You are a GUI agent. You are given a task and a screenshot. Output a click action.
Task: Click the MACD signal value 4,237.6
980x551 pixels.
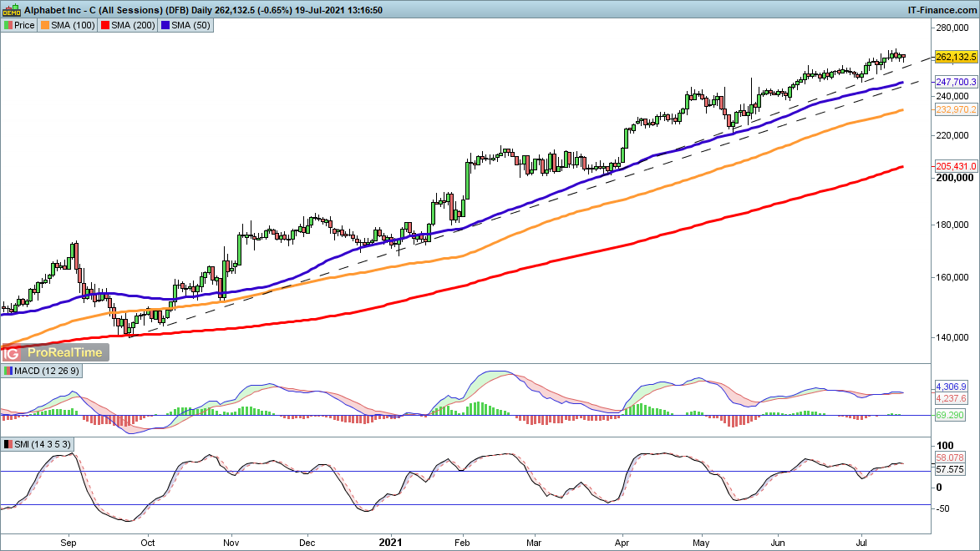pyautogui.click(x=951, y=398)
